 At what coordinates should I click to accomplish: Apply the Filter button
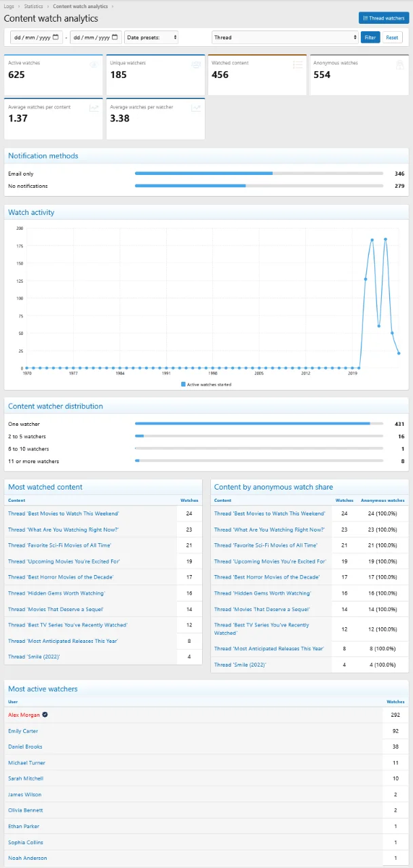pos(370,37)
